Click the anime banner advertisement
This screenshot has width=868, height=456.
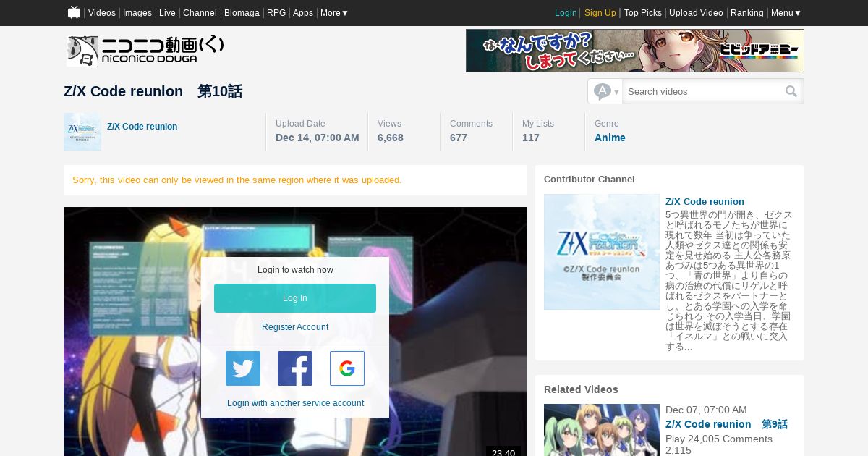point(635,51)
